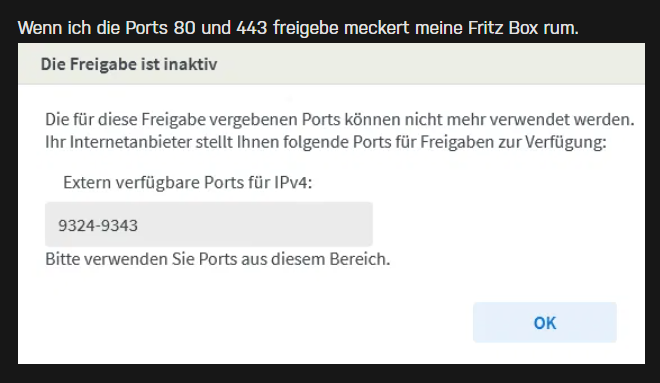
Task: Click the word "Bereich." in the hint text
Action: coord(360,259)
